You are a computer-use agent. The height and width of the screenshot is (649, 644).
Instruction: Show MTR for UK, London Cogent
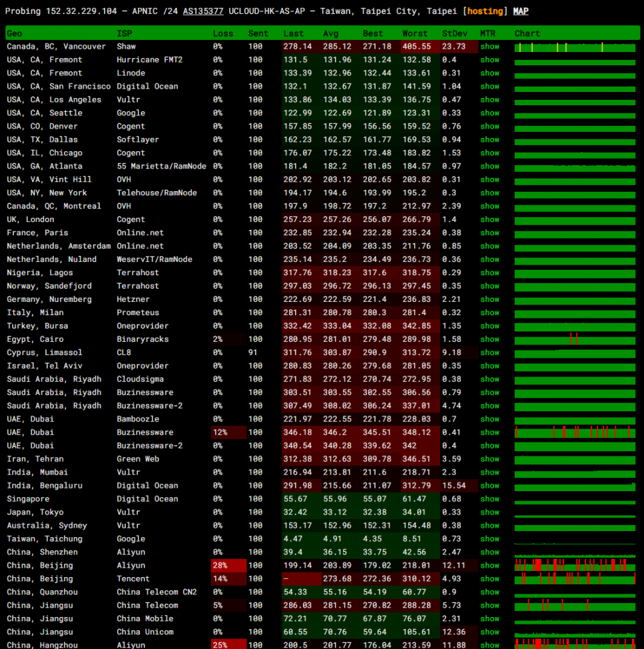pyautogui.click(x=489, y=219)
